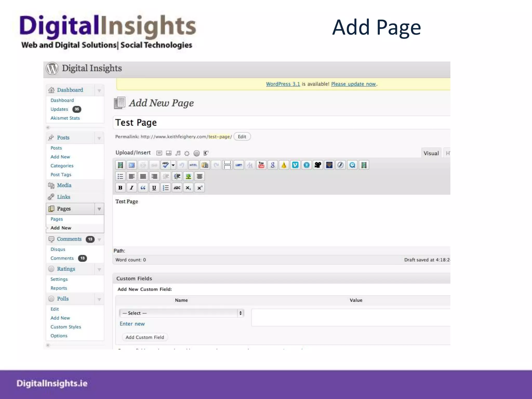Click the subscript button
The width and height of the screenshot is (532, 399).
(x=188, y=188)
